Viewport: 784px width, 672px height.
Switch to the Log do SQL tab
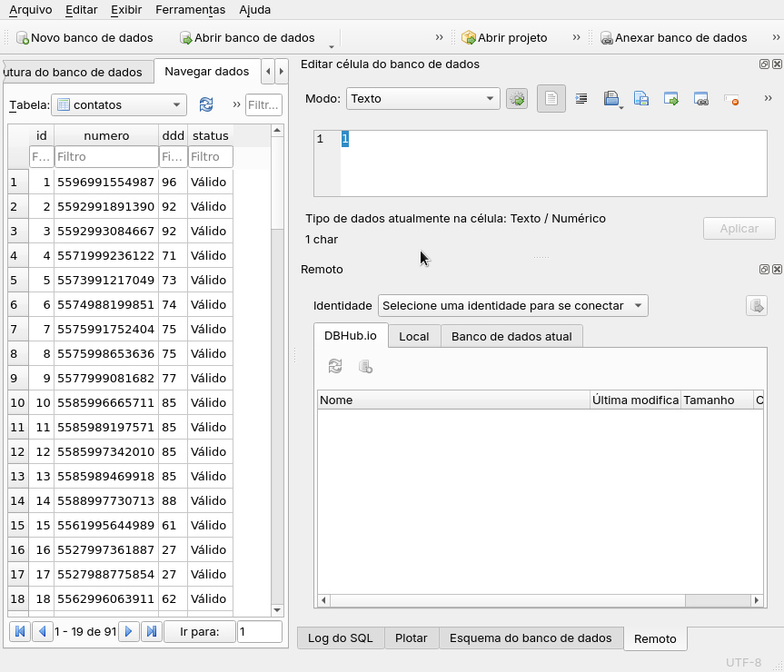(340, 638)
